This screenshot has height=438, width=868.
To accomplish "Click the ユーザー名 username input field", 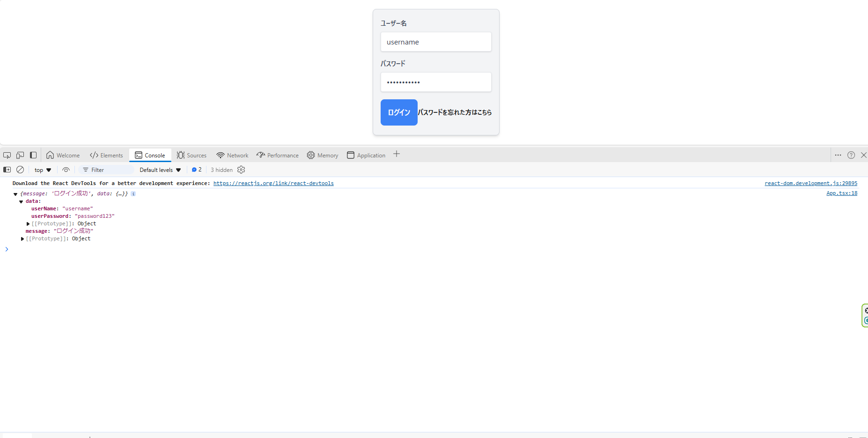I will pos(436,42).
